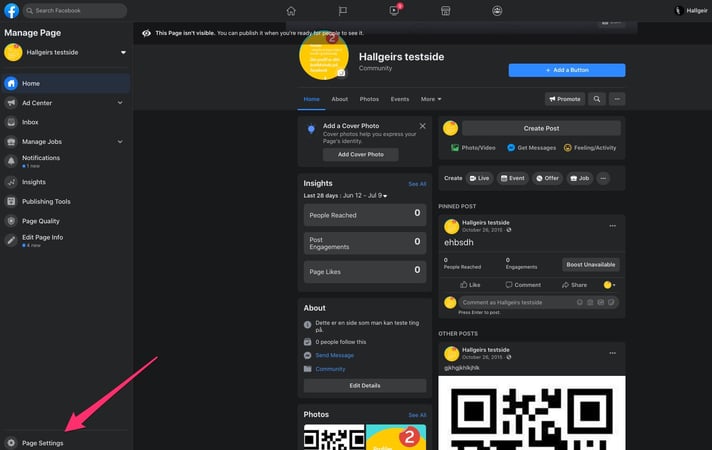Click the Search Facebook field
Viewport: 712px width, 450px height.
[x=75, y=10]
